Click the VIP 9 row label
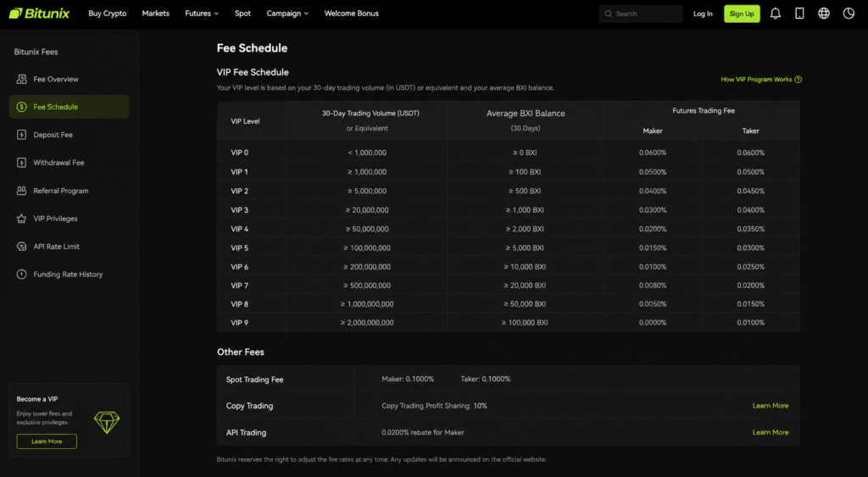This screenshot has height=477, width=868. point(240,323)
